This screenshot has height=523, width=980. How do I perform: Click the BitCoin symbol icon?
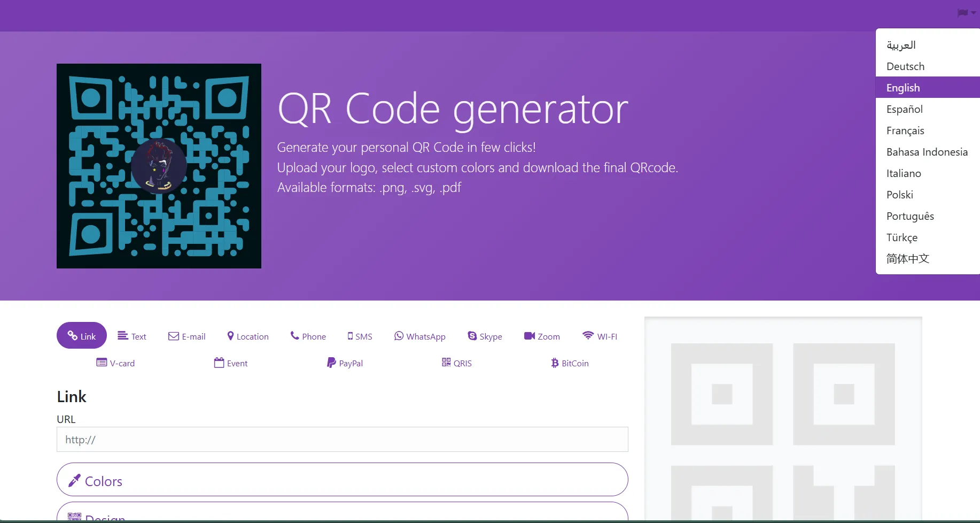click(555, 363)
